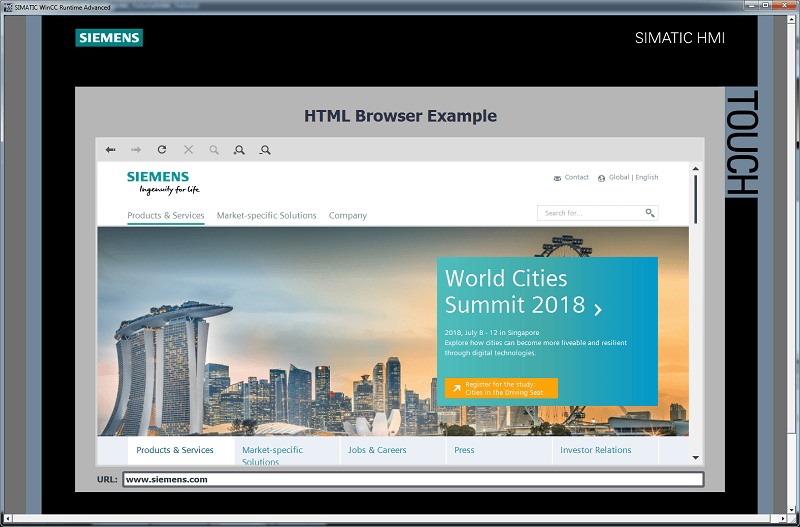Click the vertical TOUCH label
800x527 pixels.
tap(741, 142)
